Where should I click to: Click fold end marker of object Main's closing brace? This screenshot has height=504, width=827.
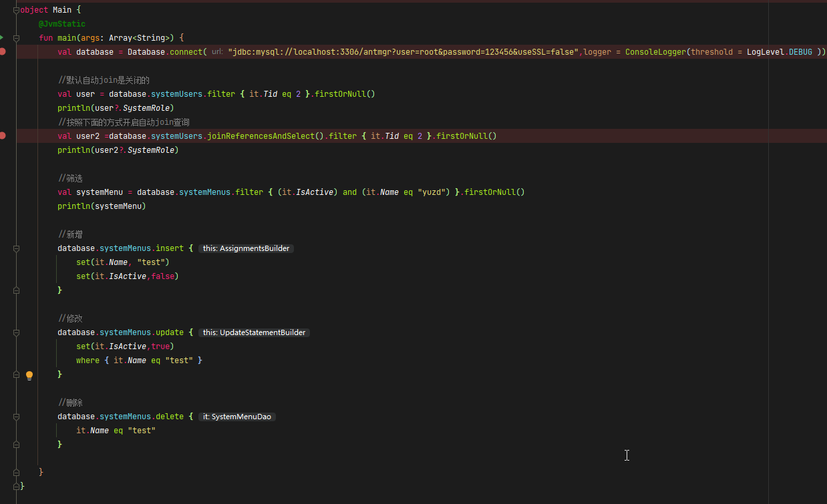pyautogui.click(x=17, y=486)
